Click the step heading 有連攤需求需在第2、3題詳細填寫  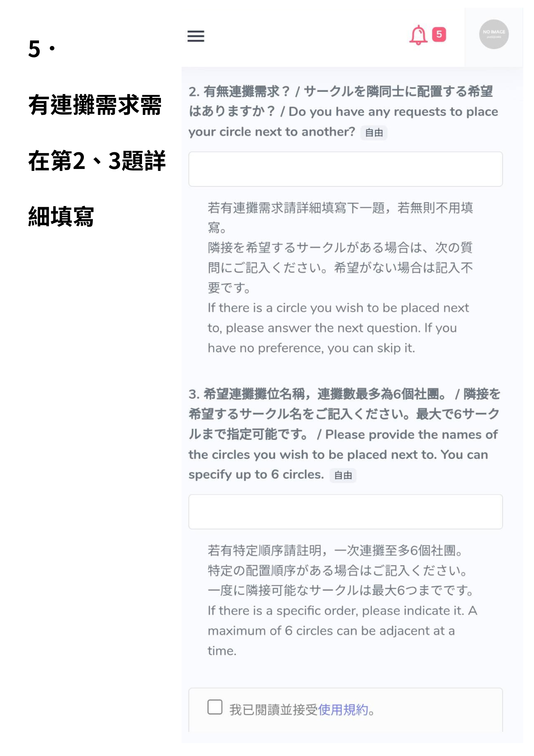(x=97, y=160)
